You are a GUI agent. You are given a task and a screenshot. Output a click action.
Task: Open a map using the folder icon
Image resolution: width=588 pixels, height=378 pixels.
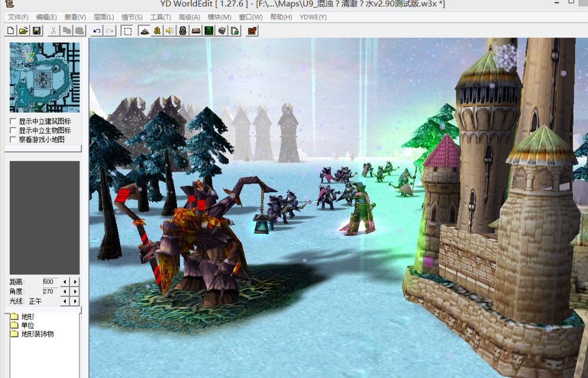(x=24, y=31)
